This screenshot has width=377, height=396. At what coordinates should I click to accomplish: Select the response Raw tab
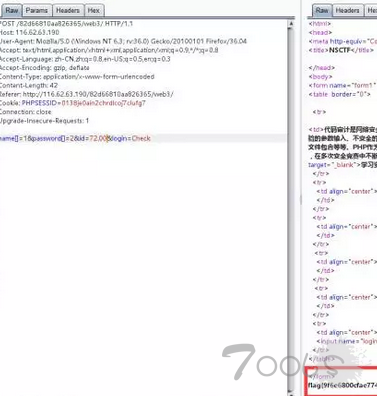click(x=322, y=10)
